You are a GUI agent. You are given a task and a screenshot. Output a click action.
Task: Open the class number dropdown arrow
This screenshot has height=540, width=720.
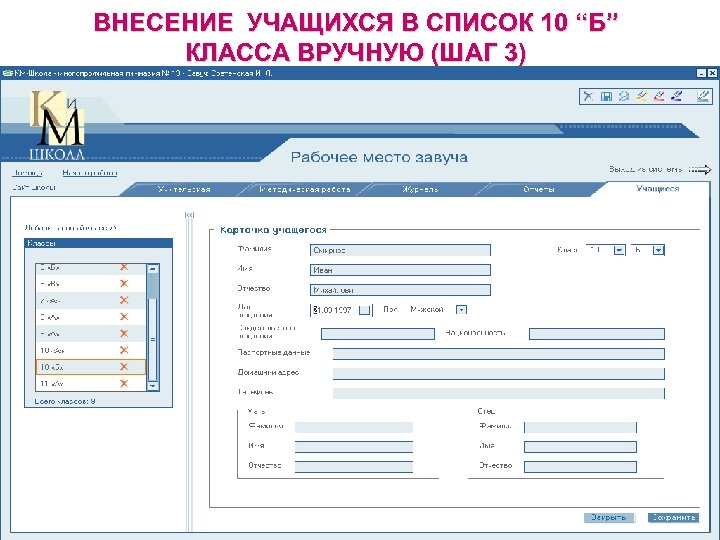tap(619, 250)
